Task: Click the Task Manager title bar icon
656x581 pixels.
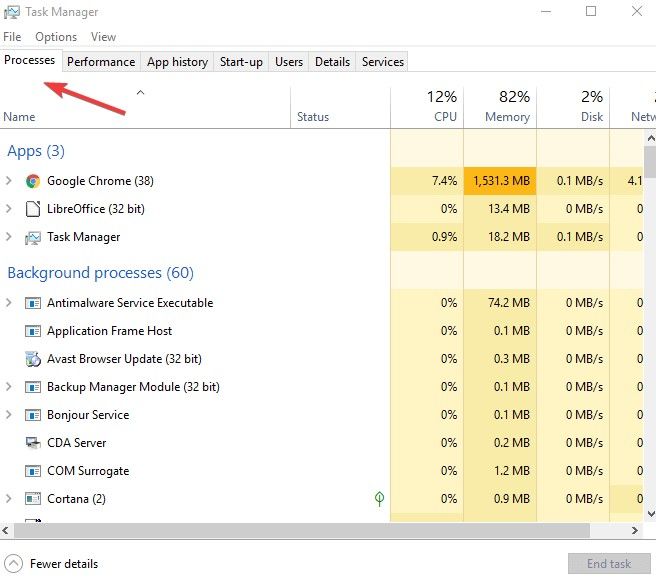Action: click(x=11, y=12)
